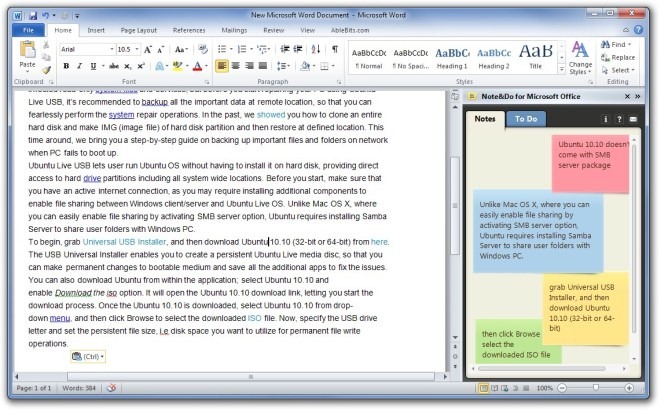Apply the Heading 2 style

tap(494, 59)
